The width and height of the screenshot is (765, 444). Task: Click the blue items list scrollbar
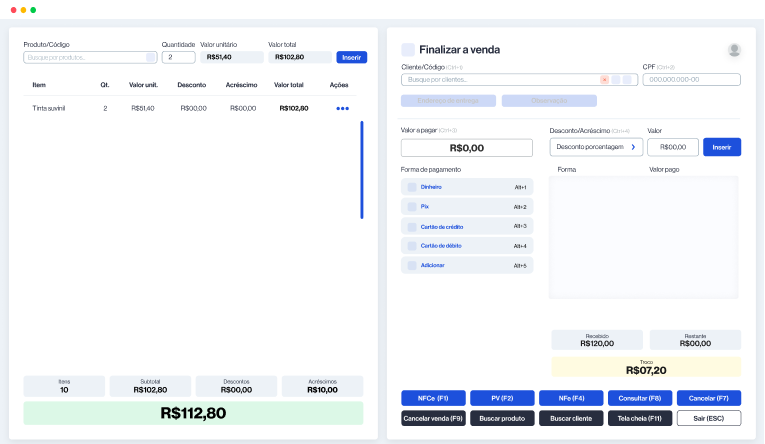coord(362,170)
